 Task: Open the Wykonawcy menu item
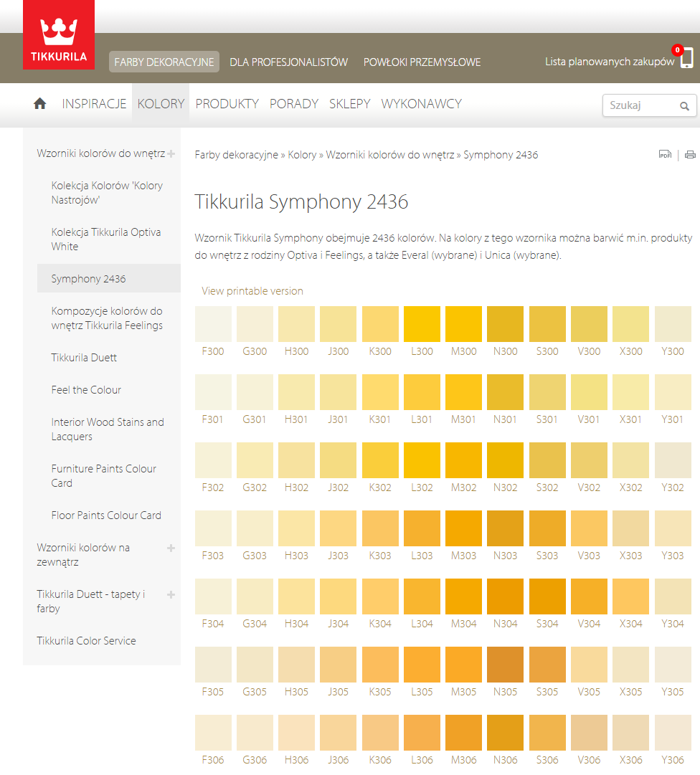tap(421, 104)
